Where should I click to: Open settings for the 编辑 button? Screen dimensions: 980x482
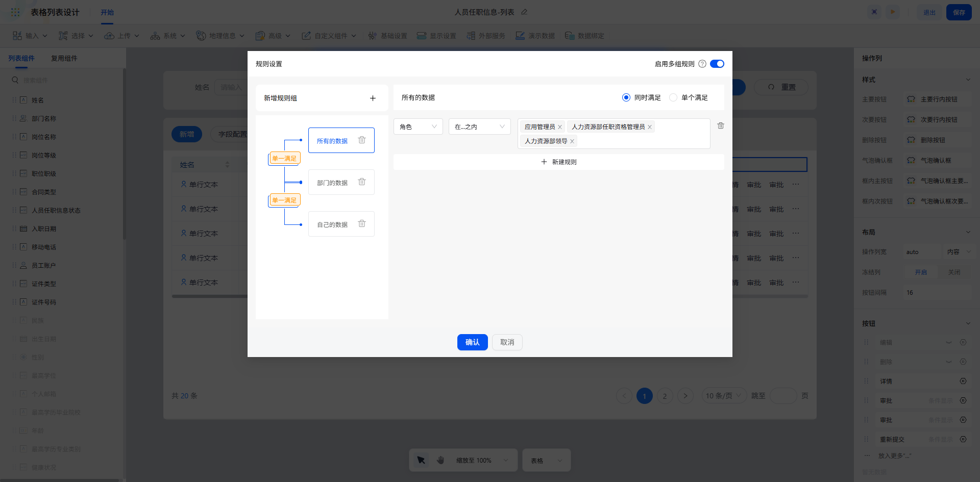click(x=963, y=342)
